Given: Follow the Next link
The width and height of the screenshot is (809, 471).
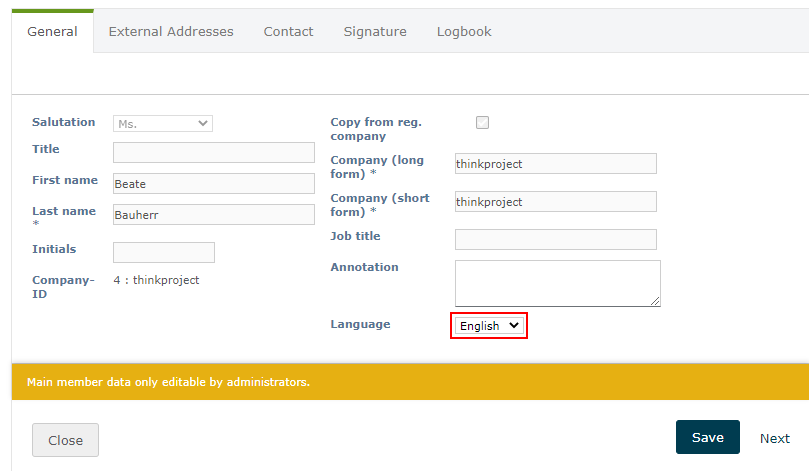Looking at the screenshot, I should (x=774, y=438).
